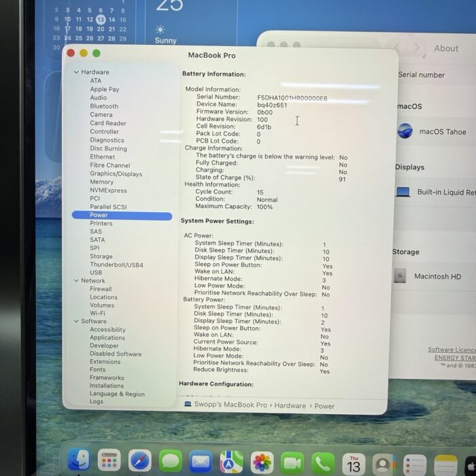Open Mail app in the dock

tap(201, 462)
